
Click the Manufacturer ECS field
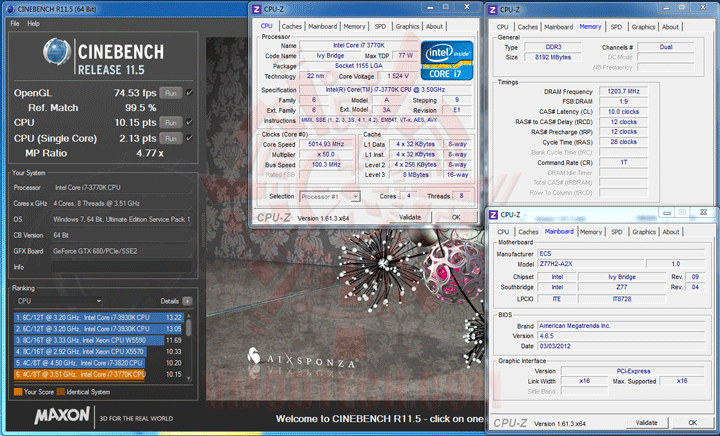tap(621, 253)
